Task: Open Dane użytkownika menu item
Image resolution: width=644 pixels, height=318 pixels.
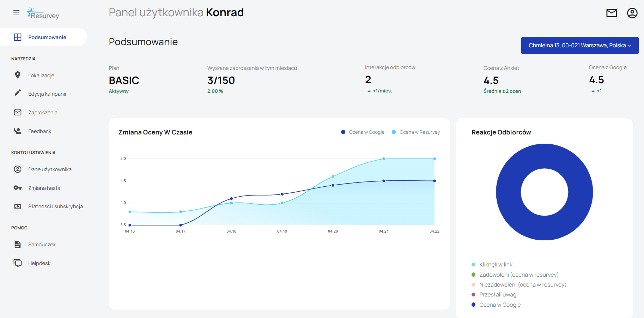Action: point(50,169)
